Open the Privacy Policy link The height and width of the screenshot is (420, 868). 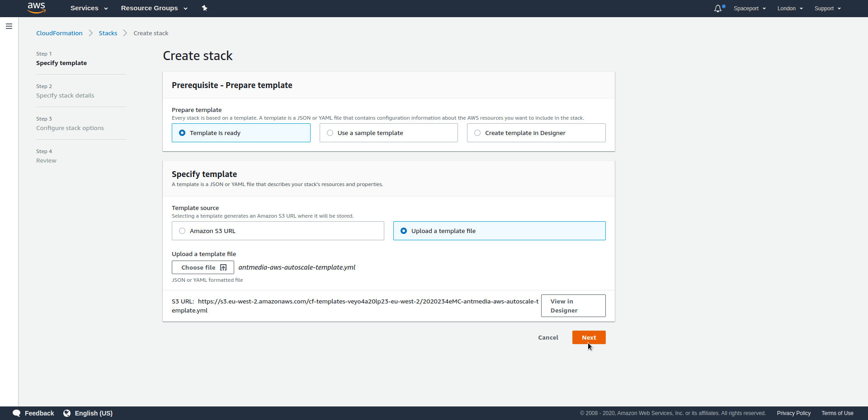click(793, 413)
